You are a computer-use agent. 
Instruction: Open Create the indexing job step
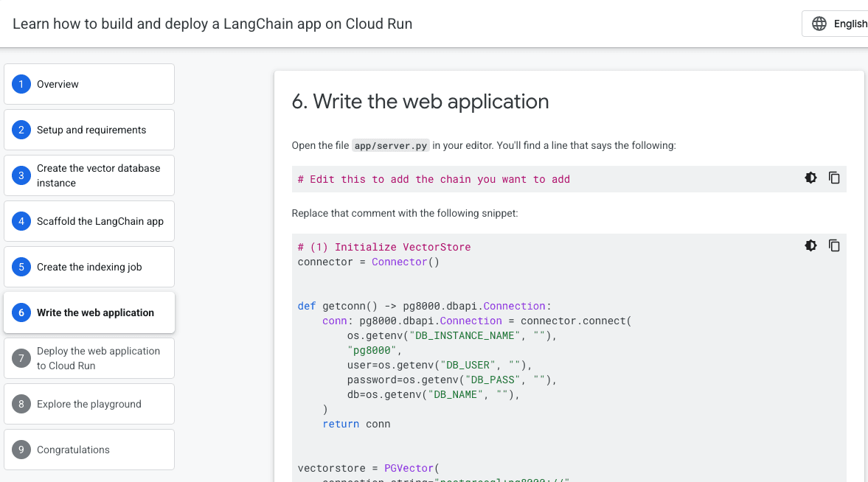point(89,267)
